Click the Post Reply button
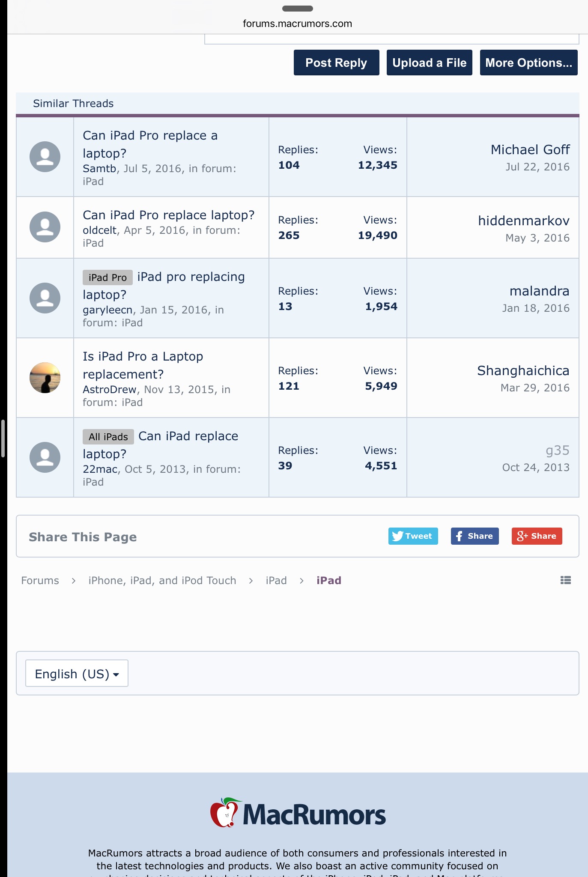The image size is (588, 877). point(336,63)
